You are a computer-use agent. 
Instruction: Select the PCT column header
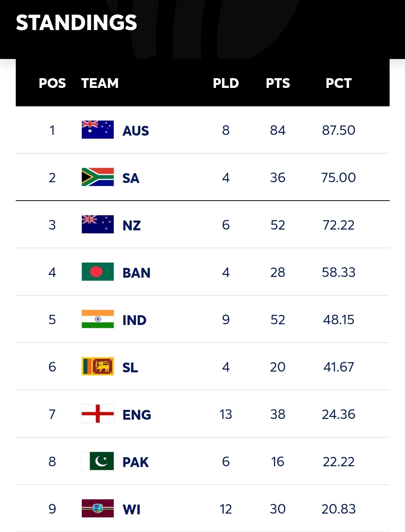click(339, 83)
